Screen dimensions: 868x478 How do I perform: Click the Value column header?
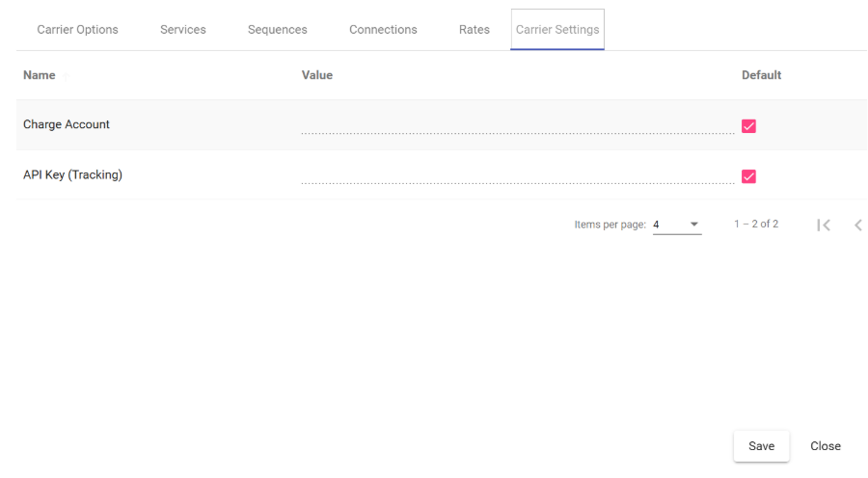(317, 75)
